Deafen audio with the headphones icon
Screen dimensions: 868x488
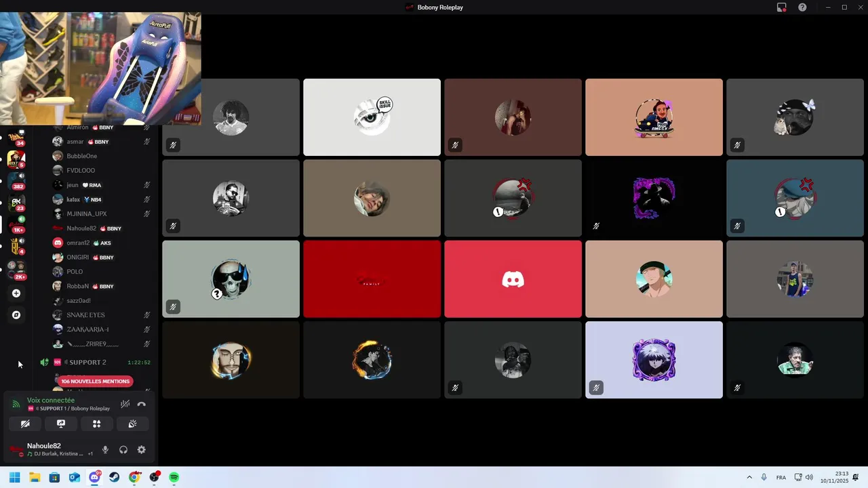123,449
